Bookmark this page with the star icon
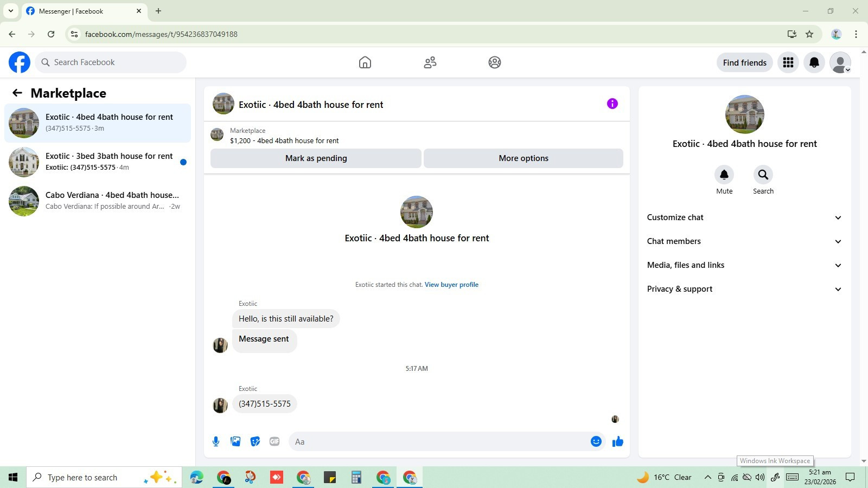The image size is (868, 488). [809, 34]
